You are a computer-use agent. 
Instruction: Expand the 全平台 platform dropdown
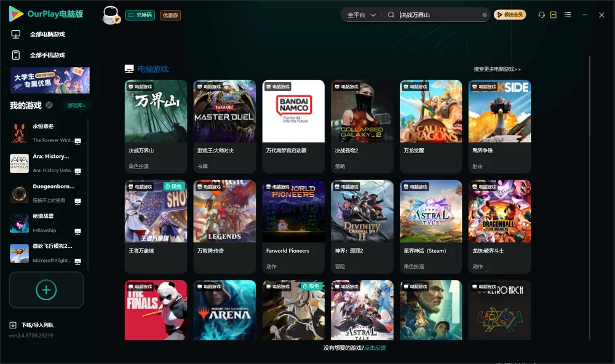tap(361, 15)
